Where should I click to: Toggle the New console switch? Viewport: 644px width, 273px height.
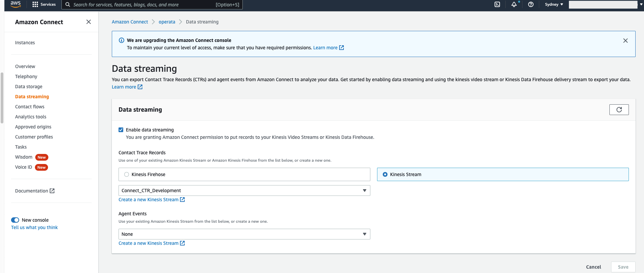pyautogui.click(x=15, y=220)
